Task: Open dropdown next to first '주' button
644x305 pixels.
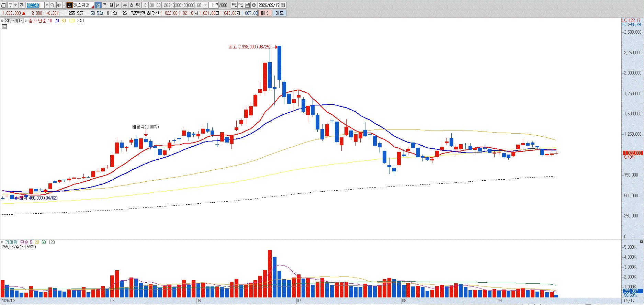Action: coord(16,5)
